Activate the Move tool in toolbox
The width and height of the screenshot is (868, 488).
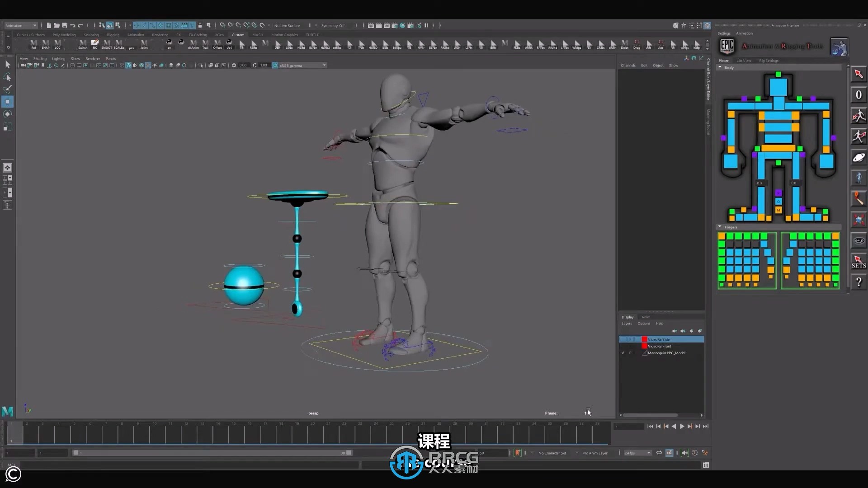tap(7, 102)
